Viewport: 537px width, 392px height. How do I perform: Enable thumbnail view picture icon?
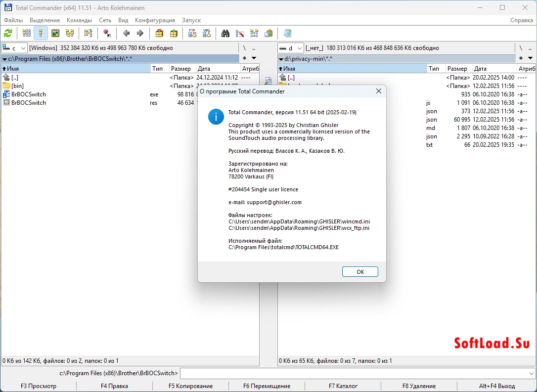point(55,33)
